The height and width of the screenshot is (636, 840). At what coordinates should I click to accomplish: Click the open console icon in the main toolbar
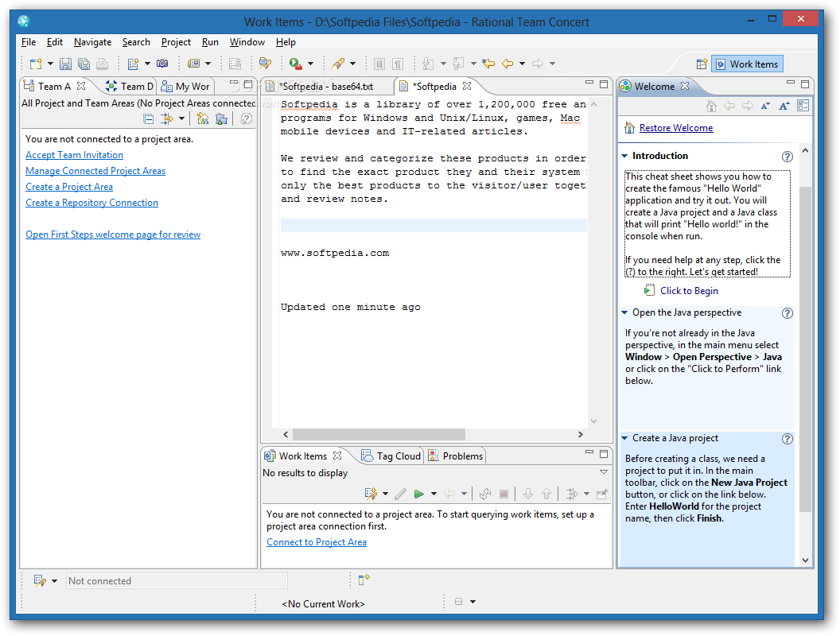[x=193, y=64]
